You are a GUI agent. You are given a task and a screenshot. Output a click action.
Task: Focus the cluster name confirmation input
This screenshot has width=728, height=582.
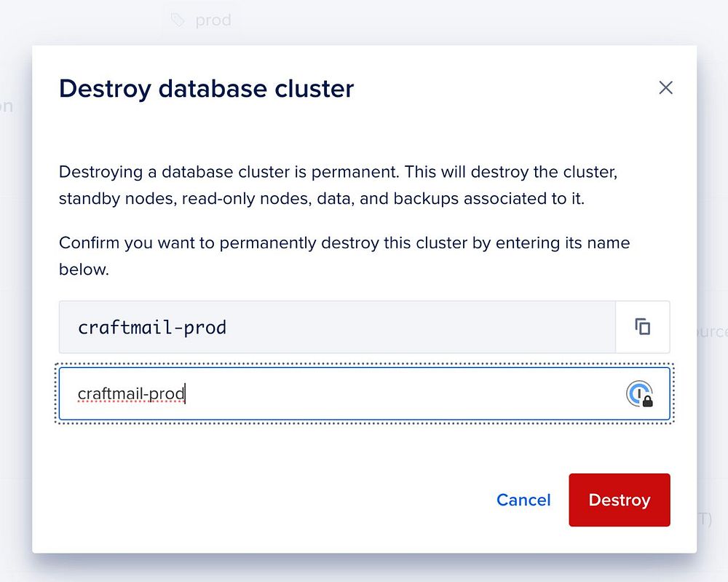[x=364, y=394]
